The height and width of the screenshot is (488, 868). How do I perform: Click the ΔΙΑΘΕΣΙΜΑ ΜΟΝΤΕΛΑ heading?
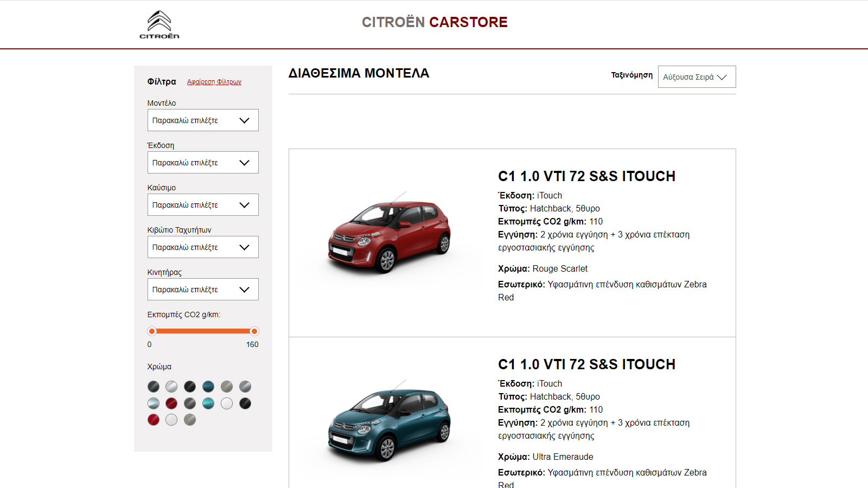[359, 73]
